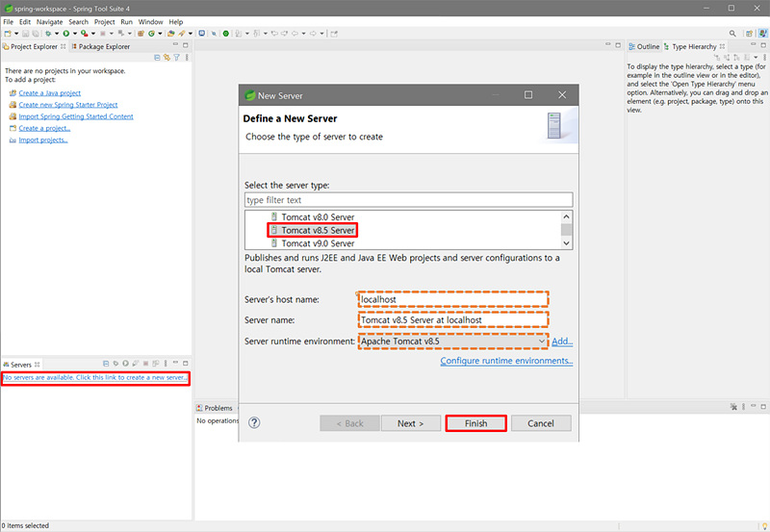Maximize the Project Explorer panel
770x532 pixels.
click(x=185, y=45)
